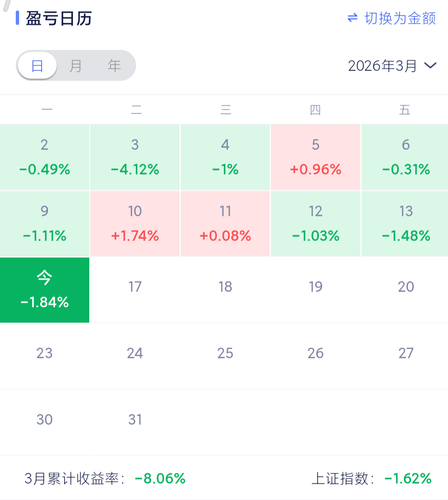This screenshot has height=500, width=448.
Task: Select March 9 cell showing -1.11%
Action: pos(45,223)
